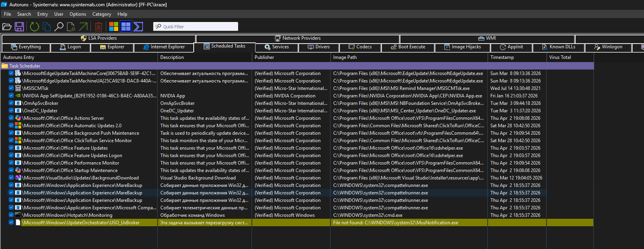This screenshot has height=249, width=644.
Task: Refresh the autoruns list
Action: coord(35,27)
